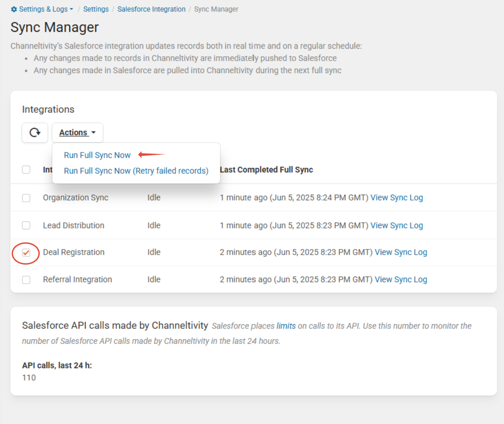The height and width of the screenshot is (424, 504).
Task: Click the Referral Integration row name
Action: (x=77, y=280)
